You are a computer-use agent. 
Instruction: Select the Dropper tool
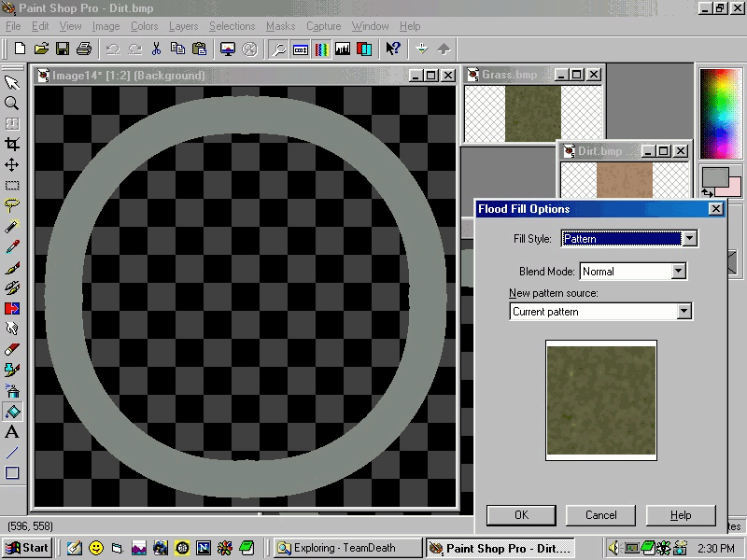pyautogui.click(x=12, y=247)
